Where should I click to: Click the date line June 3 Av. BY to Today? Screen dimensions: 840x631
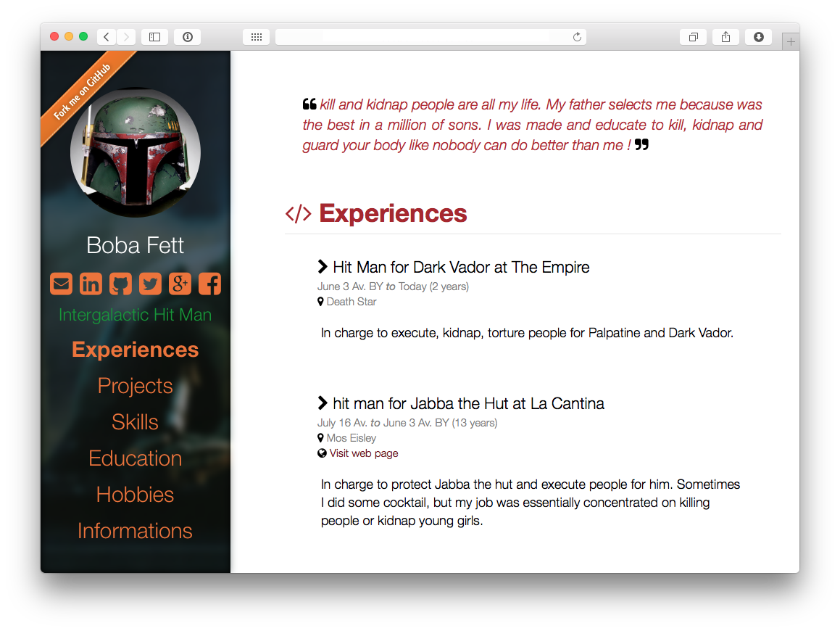pyautogui.click(x=394, y=286)
